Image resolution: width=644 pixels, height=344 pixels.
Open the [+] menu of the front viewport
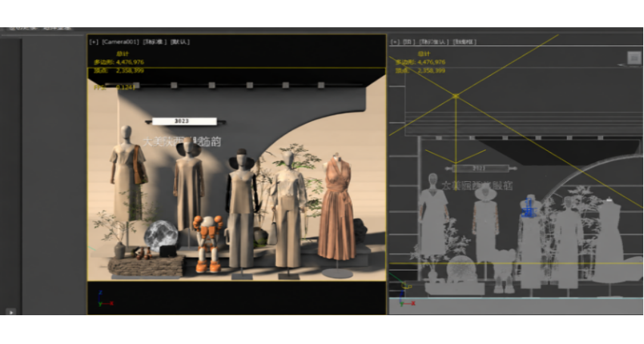395,42
